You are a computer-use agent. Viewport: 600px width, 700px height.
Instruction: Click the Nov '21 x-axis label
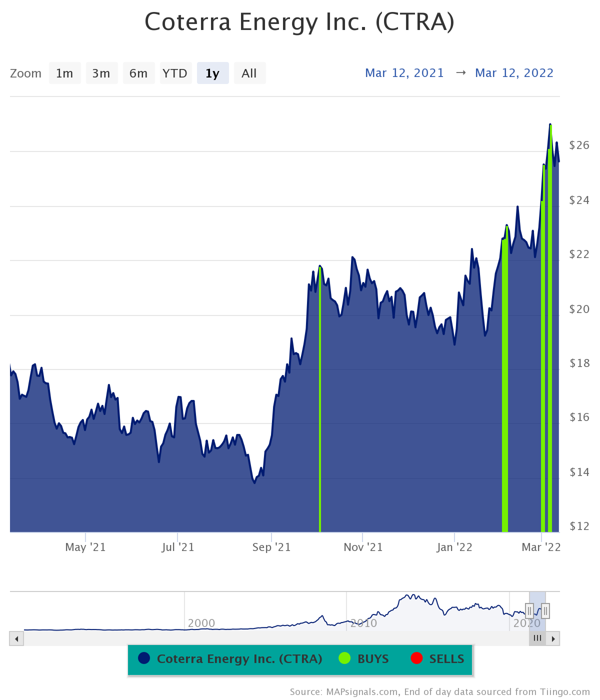pyautogui.click(x=363, y=547)
